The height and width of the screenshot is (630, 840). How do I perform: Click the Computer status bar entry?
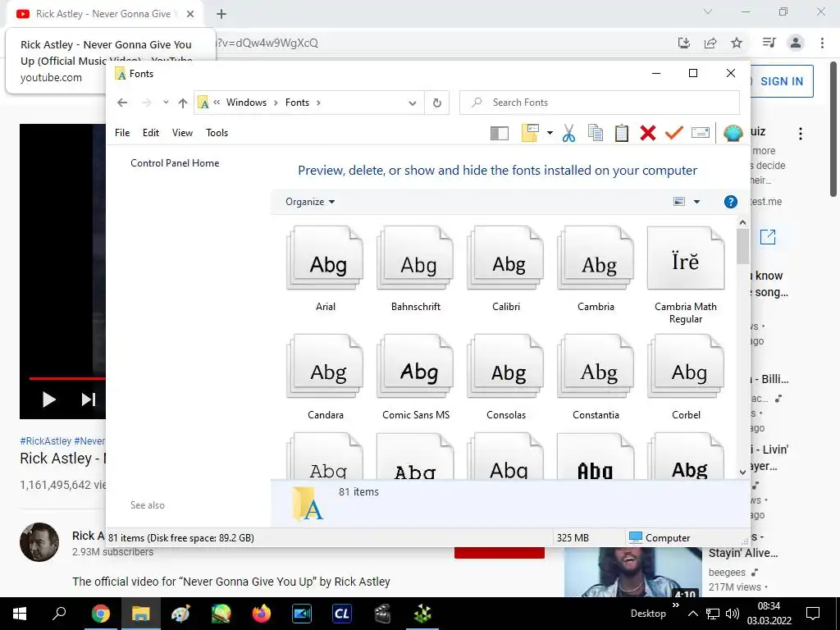660,537
